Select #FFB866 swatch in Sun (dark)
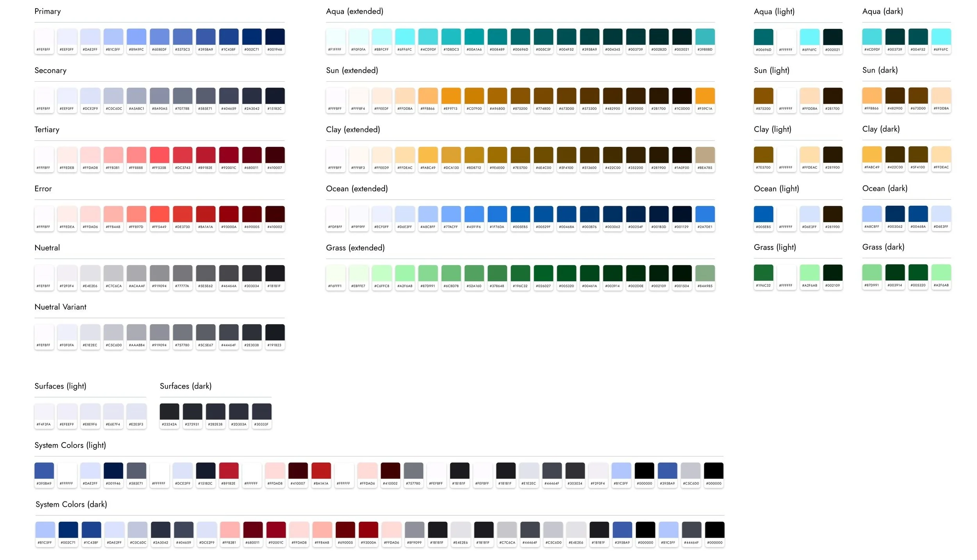Screen dimensions: 977x560 871,96
